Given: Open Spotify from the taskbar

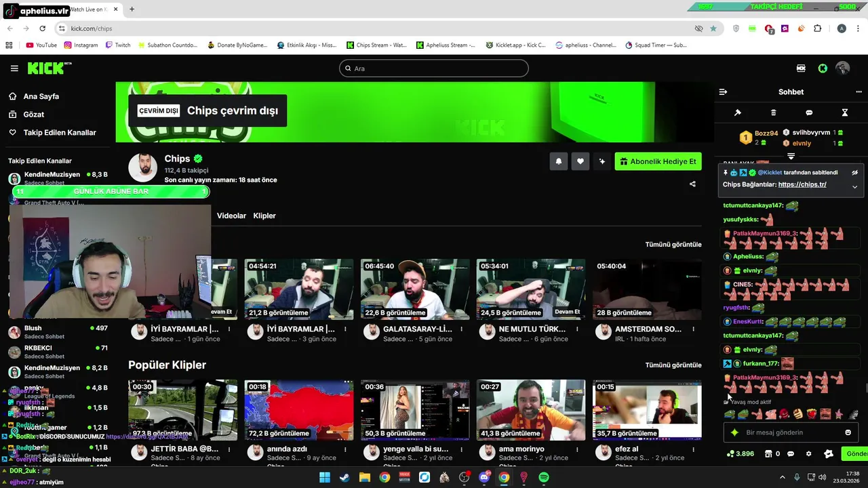Looking at the screenshot, I should pos(544,477).
